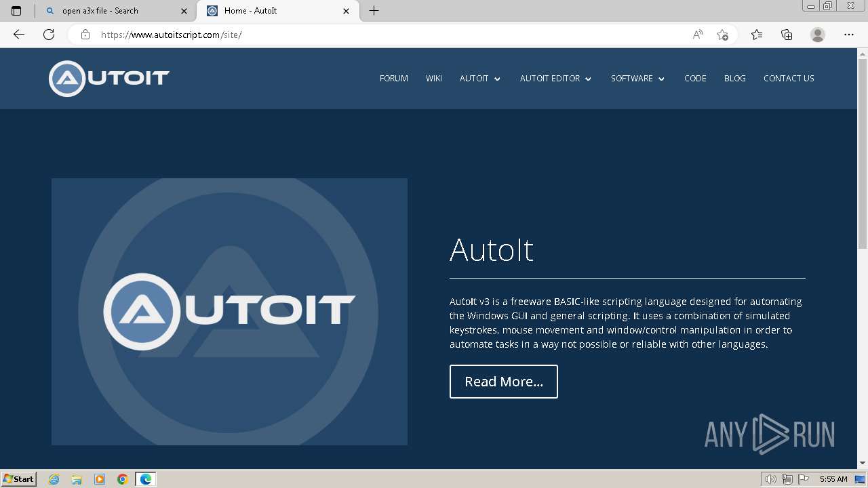Open the Windows Start menu
This screenshot has height=488, width=868.
[x=18, y=479]
